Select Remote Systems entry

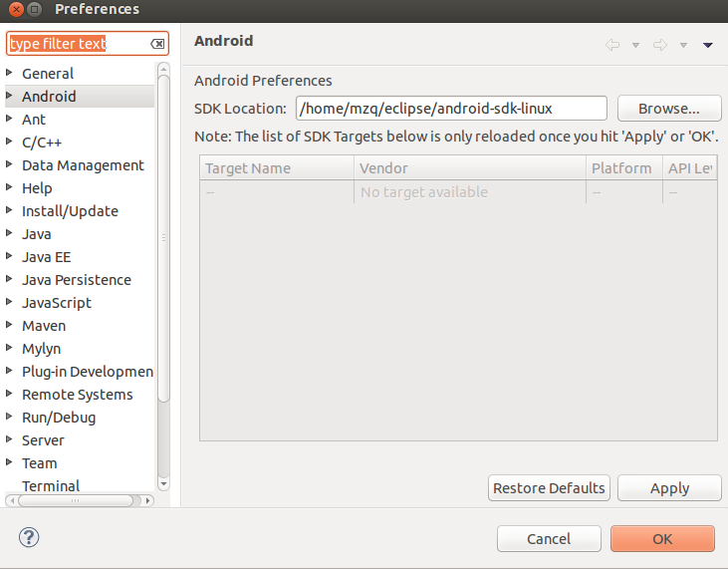(78, 395)
